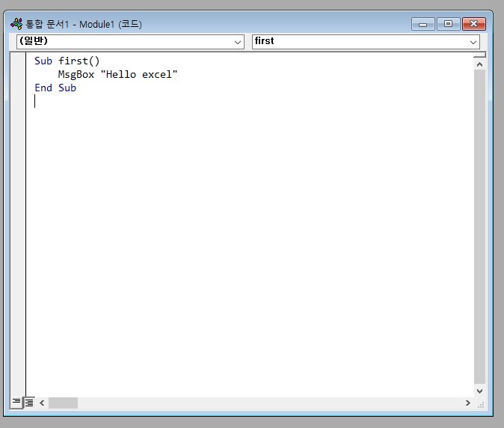Click the "Hello excel" string
The height and width of the screenshot is (428, 504).
(139, 74)
